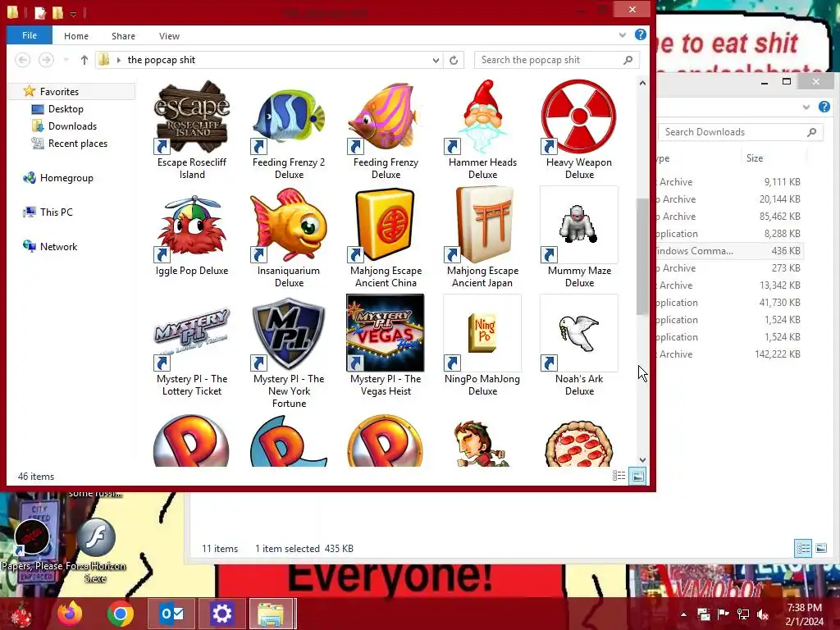Open Recent places in navigation pane
840x630 pixels.
click(x=78, y=143)
